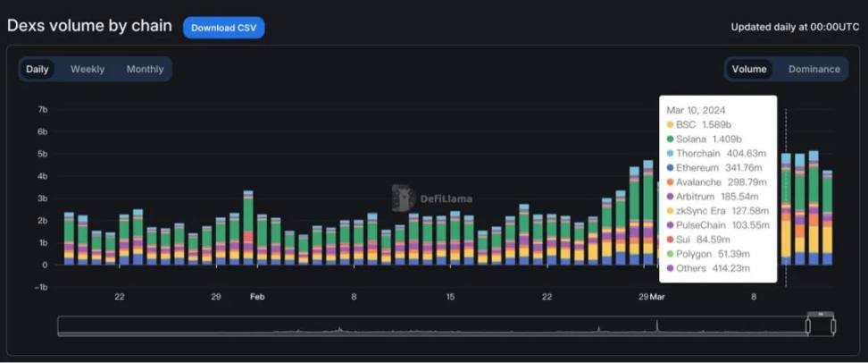Select the Daily interval toggle
Screen dimensions: 868x363
pyautogui.click(x=38, y=69)
